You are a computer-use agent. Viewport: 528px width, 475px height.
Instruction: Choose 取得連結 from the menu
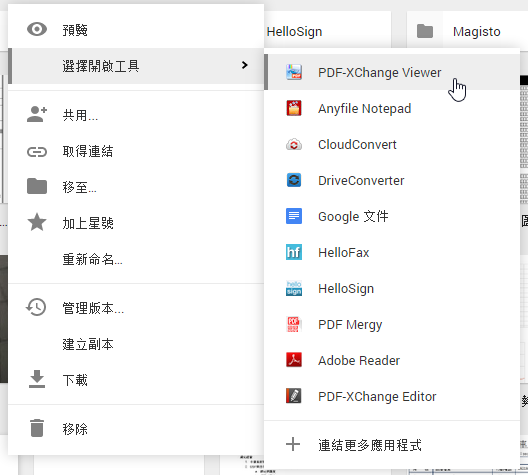pos(136,151)
